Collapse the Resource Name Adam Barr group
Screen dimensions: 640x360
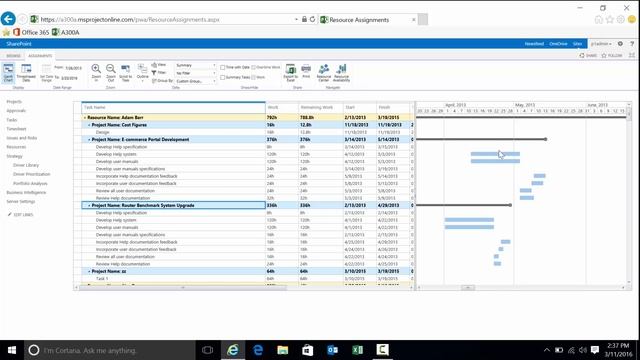pos(85,118)
